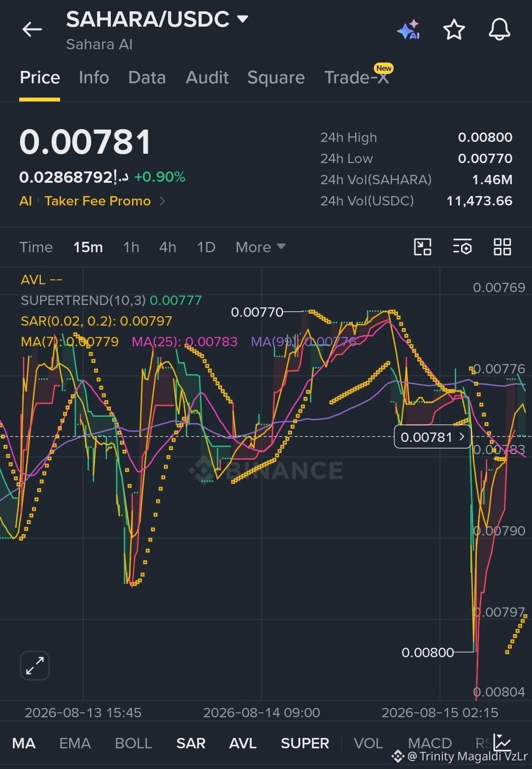This screenshot has height=769, width=532.
Task: Tap the 2026-08-15 02:15 time axis label
Action: [440, 712]
